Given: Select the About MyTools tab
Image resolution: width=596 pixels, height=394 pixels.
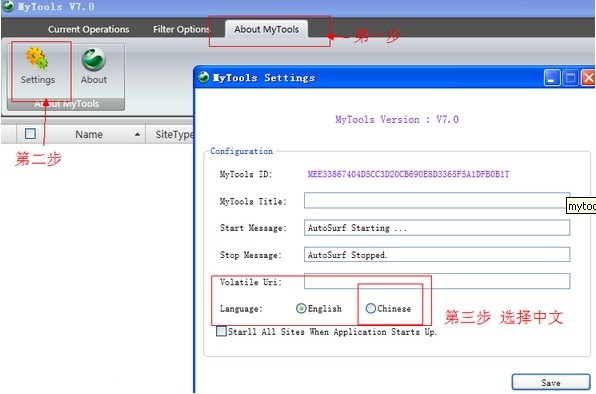Looking at the screenshot, I should pos(266,29).
